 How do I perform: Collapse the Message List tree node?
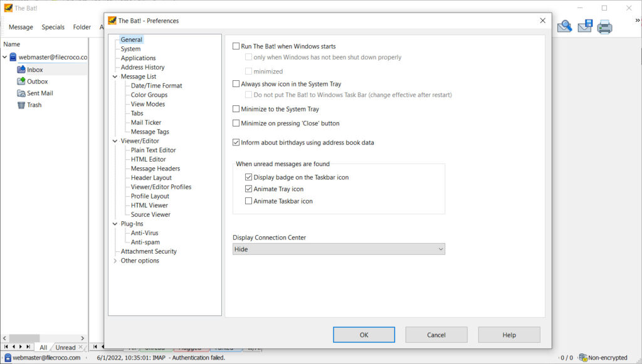[x=115, y=76]
